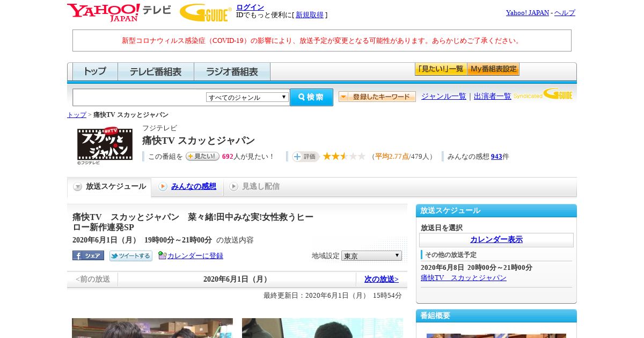Viewport: 644px width, 338px height.
Task: Open the ジャンル一覧 link
Action: pyautogui.click(x=444, y=96)
